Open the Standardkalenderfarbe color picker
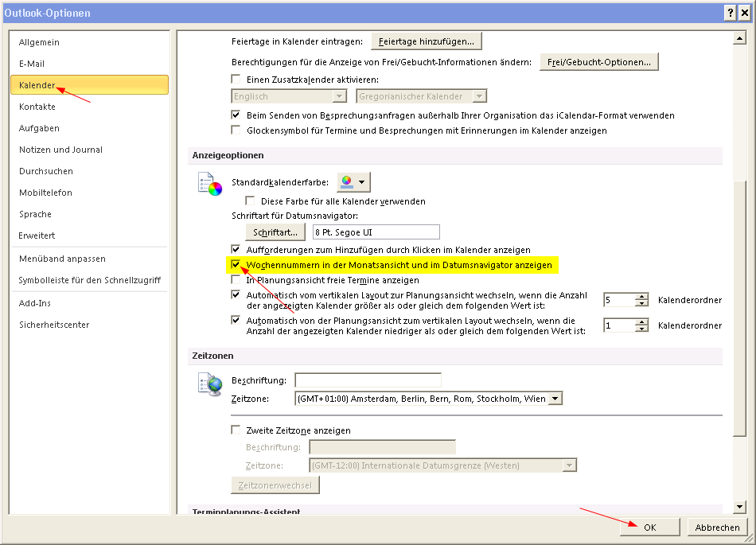 (x=353, y=181)
